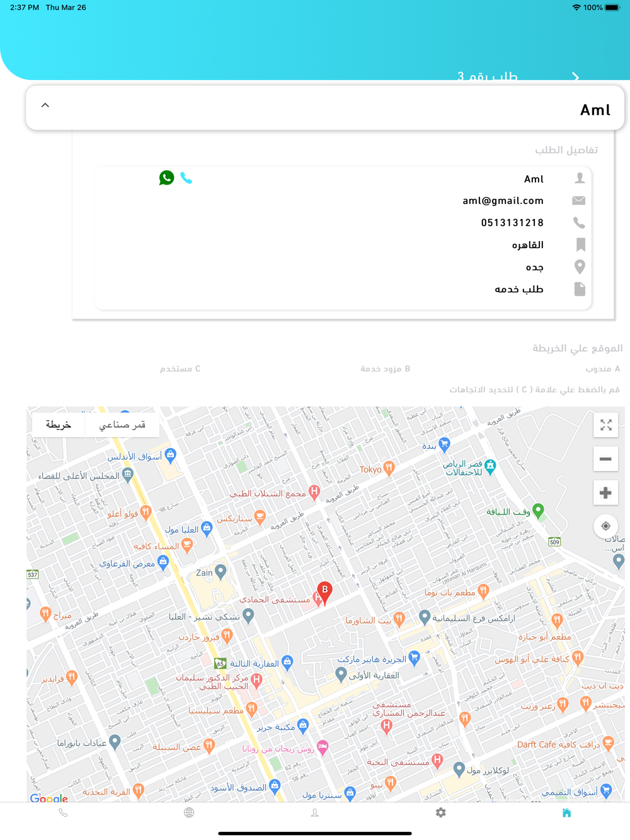630x840 pixels.
Task: Click the Wi-Fi indicator in status bar
Action: (576, 8)
